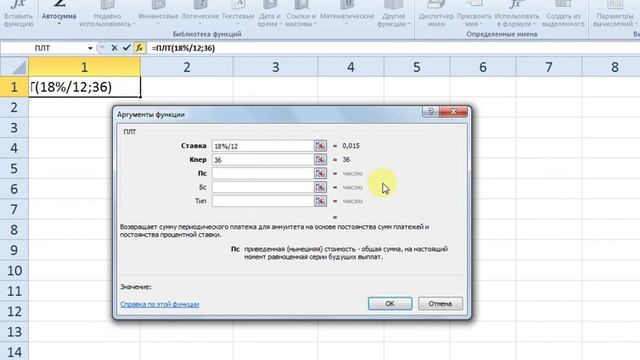
Task: Collapse dialog via Бс range selector icon
Action: pos(320,187)
